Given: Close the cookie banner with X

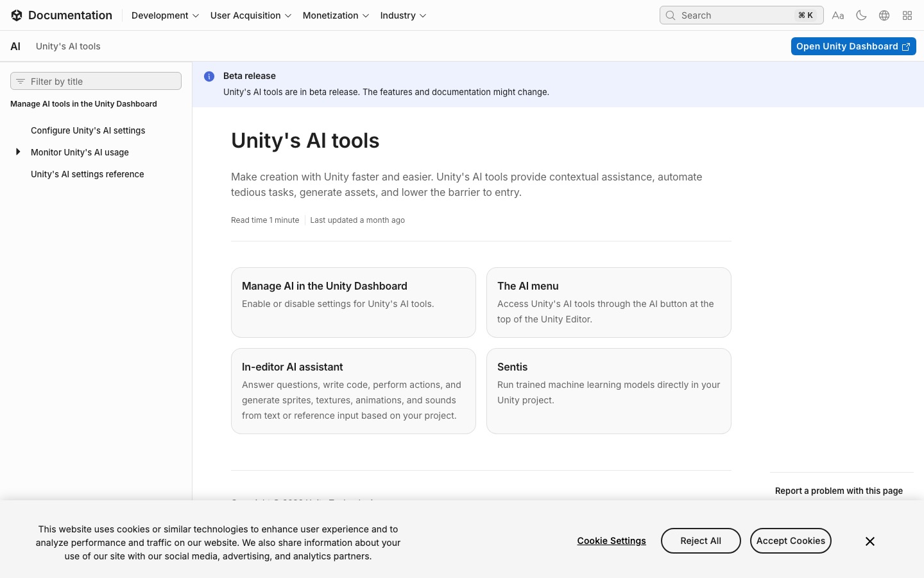Looking at the screenshot, I should tap(870, 541).
